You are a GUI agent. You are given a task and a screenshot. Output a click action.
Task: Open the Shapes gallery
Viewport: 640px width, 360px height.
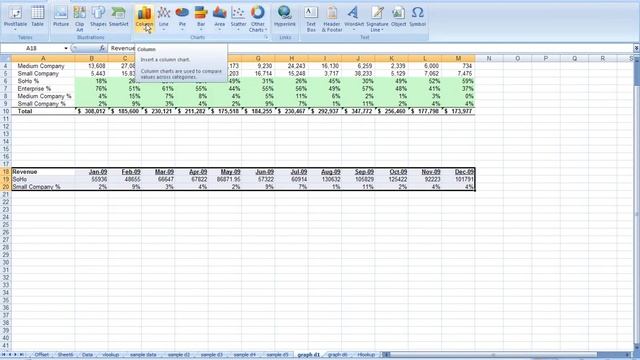(x=98, y=18)
